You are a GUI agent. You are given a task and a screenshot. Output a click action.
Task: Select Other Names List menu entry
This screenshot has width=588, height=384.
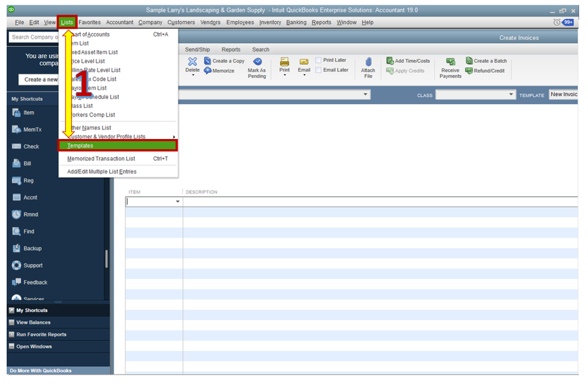tap(118, 128)
